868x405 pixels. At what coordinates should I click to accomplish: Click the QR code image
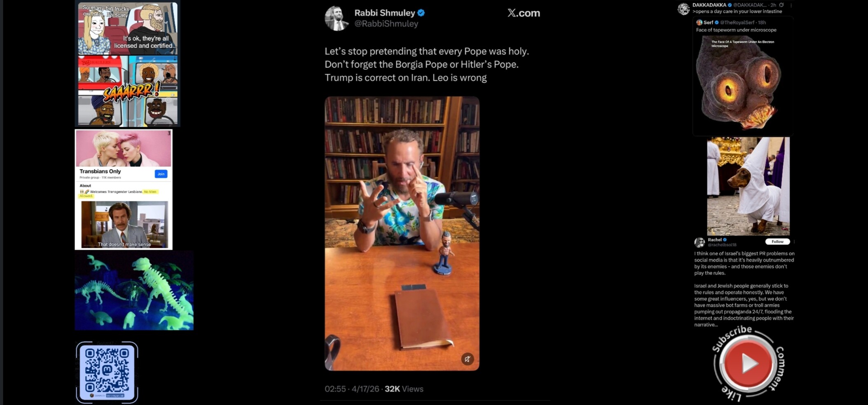[x=107, y=372]
